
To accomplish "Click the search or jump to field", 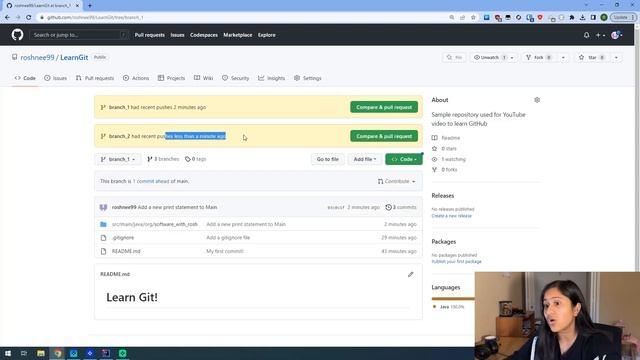I will [x=78, y=35].
